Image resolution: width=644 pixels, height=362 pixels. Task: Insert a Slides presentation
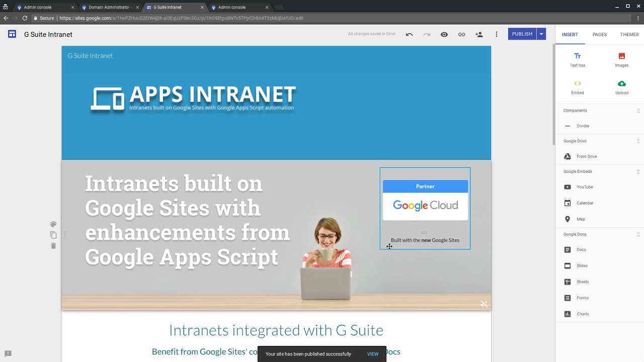[x=600, y=266]
